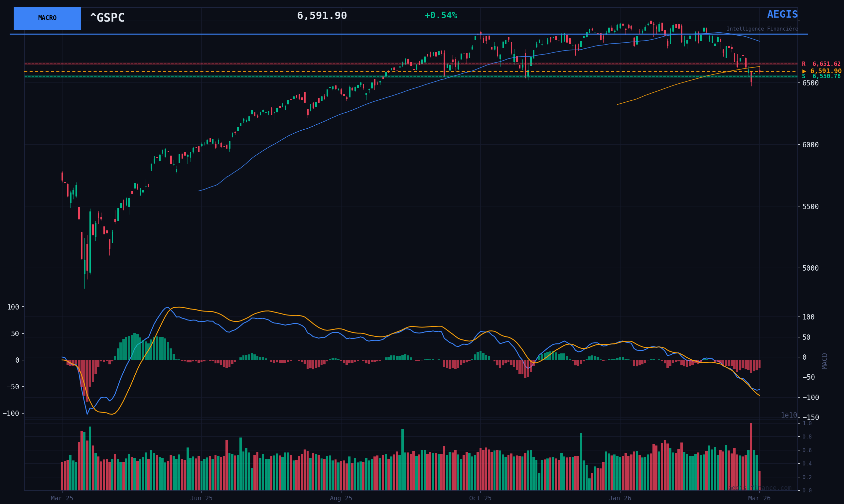Screen dimensions: 844x504
Task: Click the 1e10 volume scale label
Action: point(789,415)
